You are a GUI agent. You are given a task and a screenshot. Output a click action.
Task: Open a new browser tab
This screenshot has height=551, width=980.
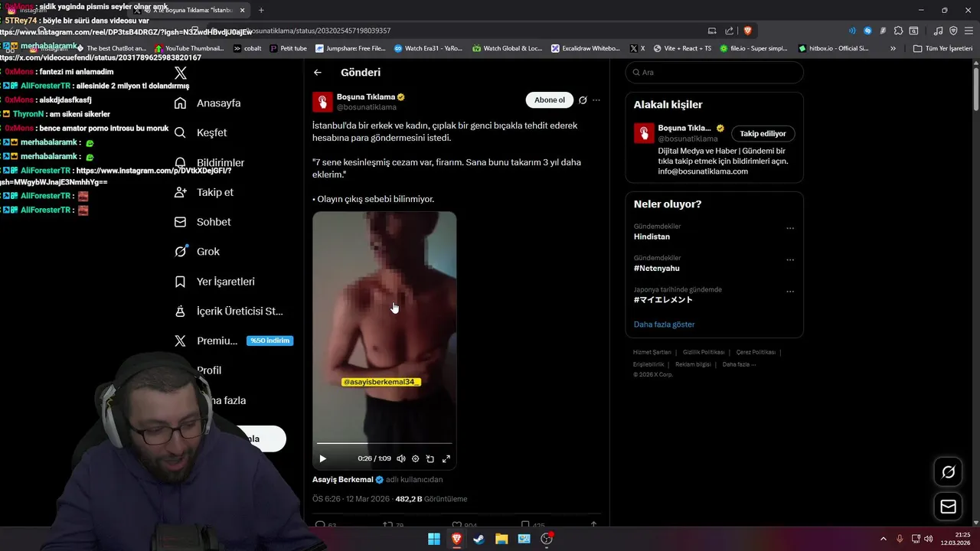(261, 10)
